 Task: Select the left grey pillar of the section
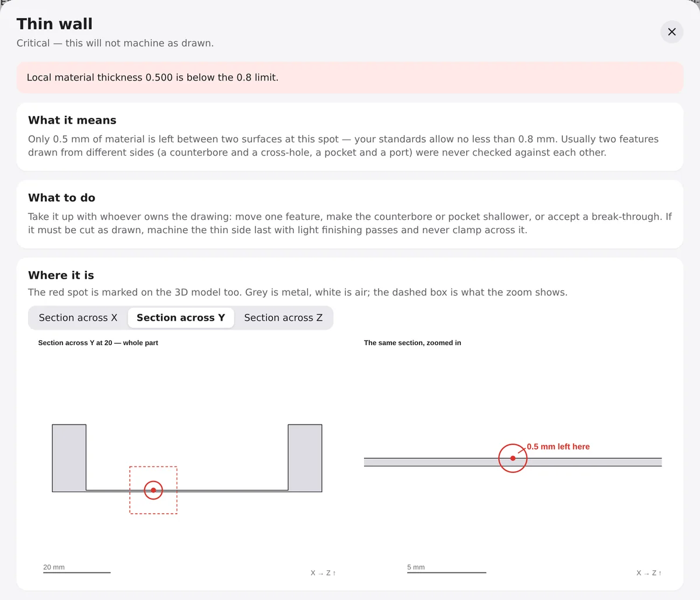(69, 458)
